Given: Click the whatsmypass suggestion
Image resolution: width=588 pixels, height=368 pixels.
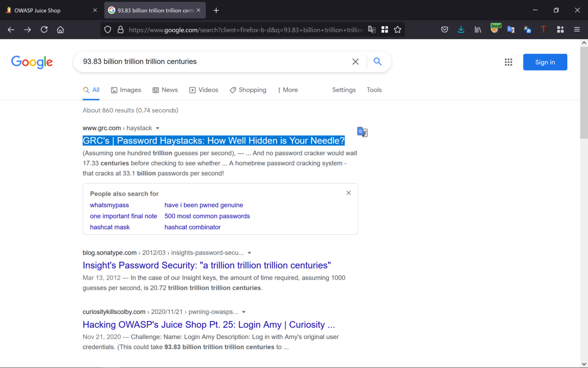Looking at the screenshot, I should 109,205.
